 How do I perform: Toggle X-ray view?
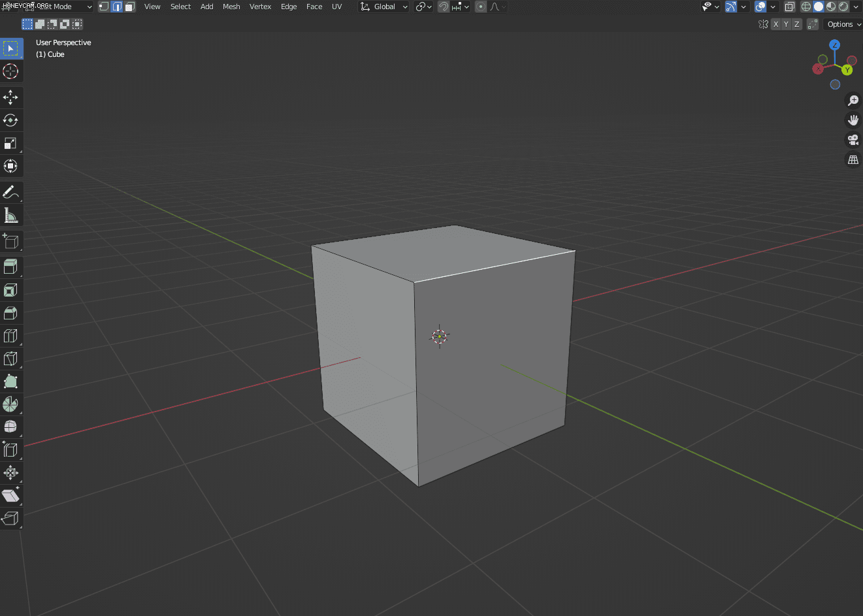point(789,7)
